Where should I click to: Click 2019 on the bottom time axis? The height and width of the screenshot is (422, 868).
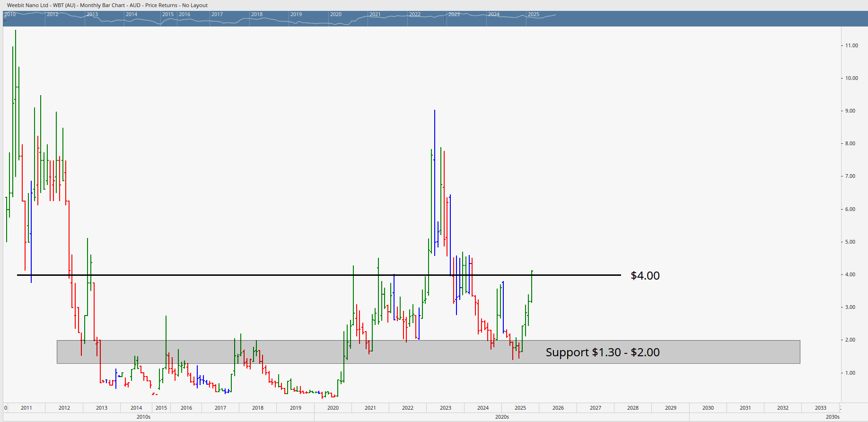[x=296, y=408]
